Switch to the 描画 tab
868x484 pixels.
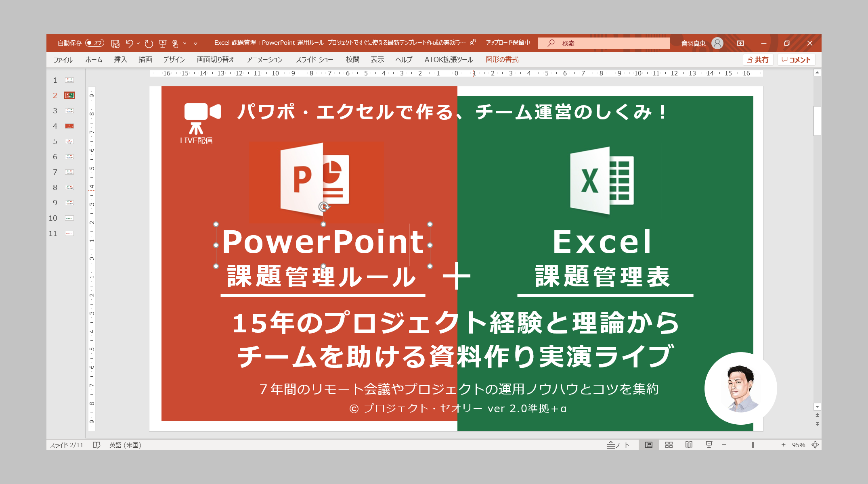[145, 60]
